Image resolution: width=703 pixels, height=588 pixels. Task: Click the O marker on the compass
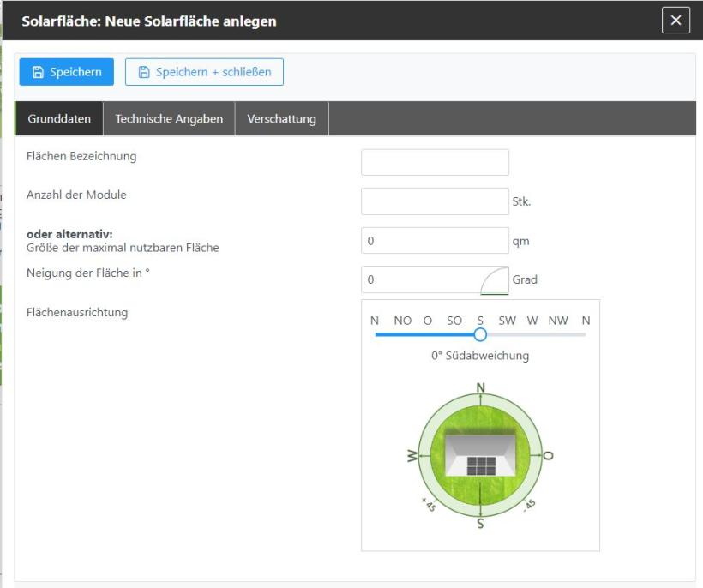[549, 455]
